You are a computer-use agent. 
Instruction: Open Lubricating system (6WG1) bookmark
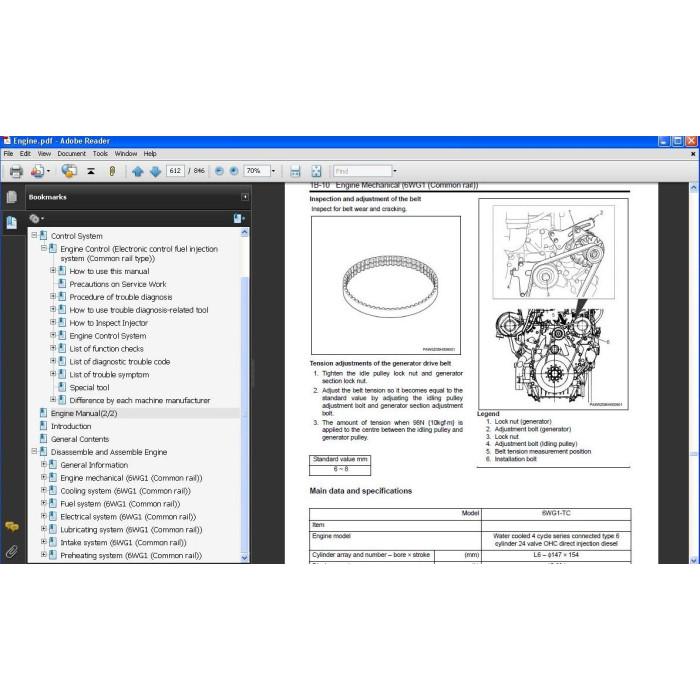131,530
